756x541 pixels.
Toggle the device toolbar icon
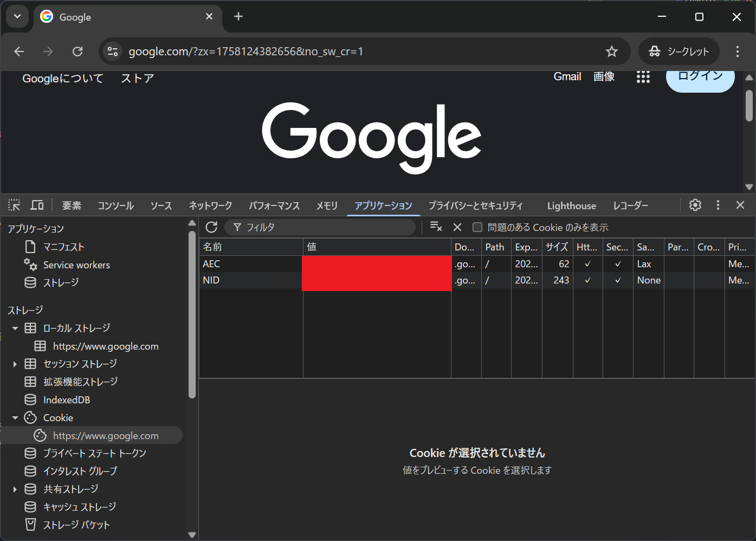tap(37, 205)
